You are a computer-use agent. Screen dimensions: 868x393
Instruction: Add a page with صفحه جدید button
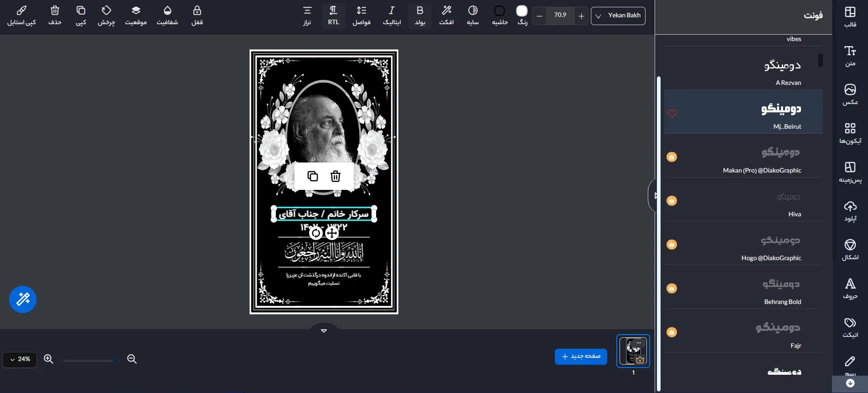(x=581, y=356)
